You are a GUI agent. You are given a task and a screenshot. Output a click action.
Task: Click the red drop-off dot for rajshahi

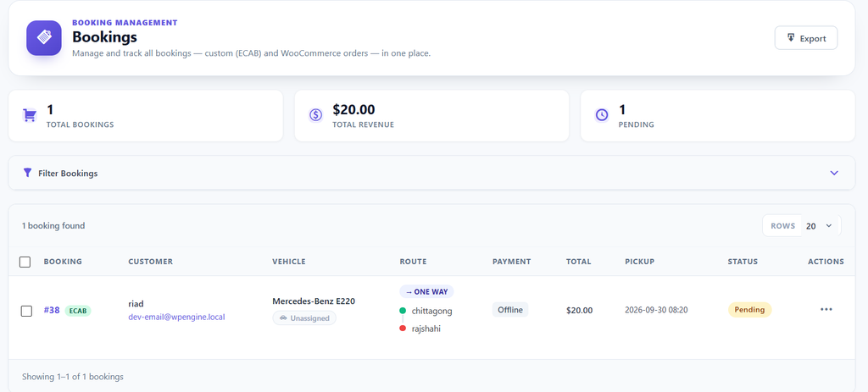[x=403, y=329]
